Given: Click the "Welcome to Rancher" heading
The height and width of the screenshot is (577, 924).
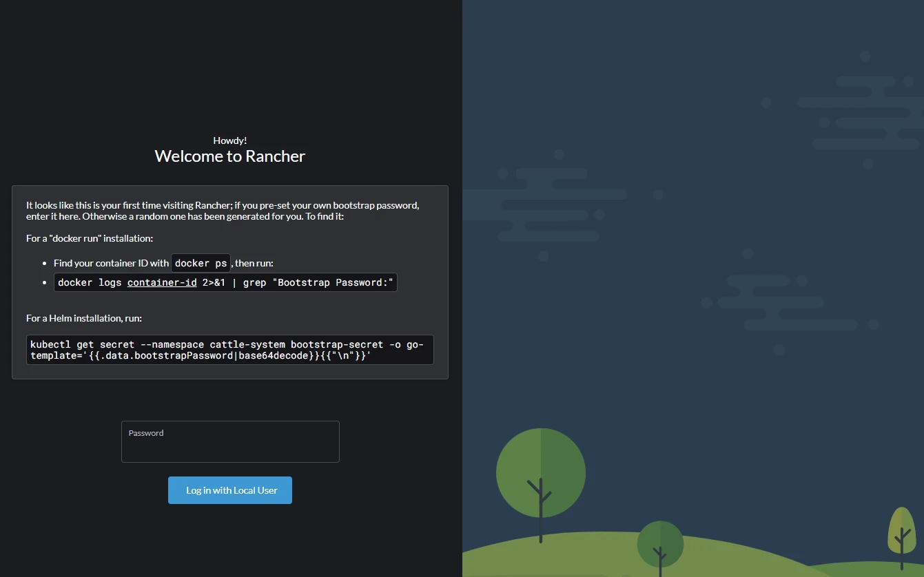Looking at the screenshot, I should click(230, 156).
